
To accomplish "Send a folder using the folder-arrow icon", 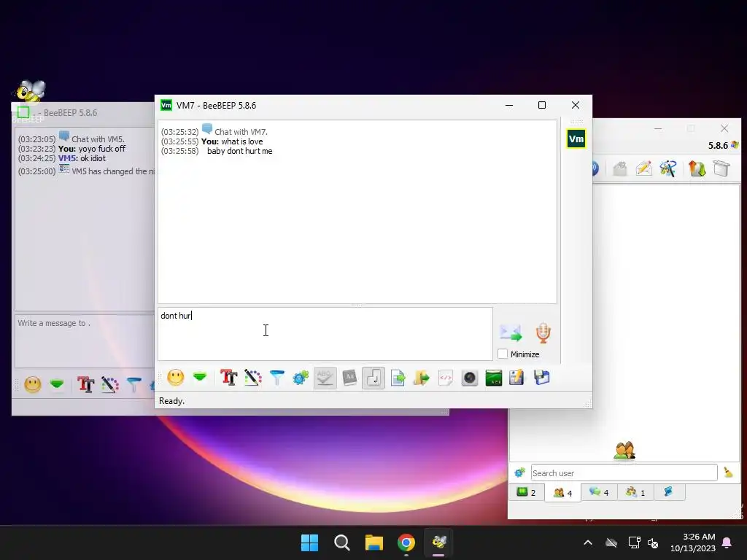I will [x=421, y=378].
